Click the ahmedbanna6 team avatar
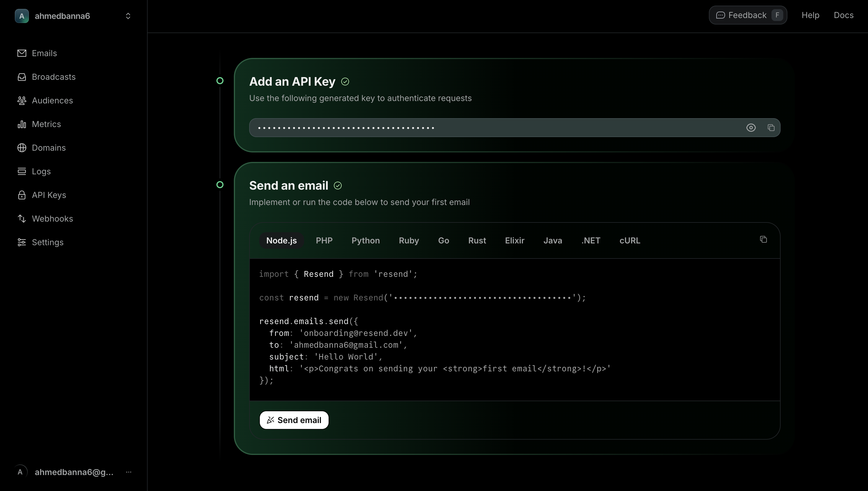 point(22,16)
